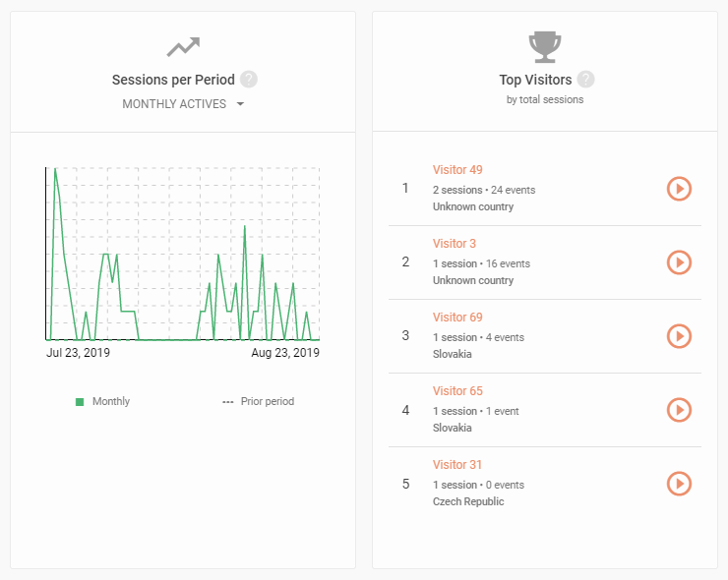Click Czech Republic country text
Viewport: 728px width, 580px height.
[468, 501]
